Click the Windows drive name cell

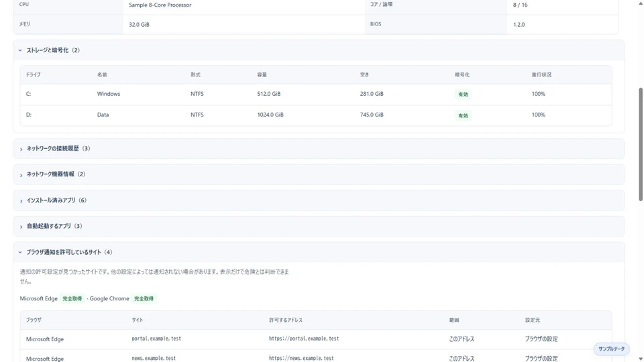109,94
